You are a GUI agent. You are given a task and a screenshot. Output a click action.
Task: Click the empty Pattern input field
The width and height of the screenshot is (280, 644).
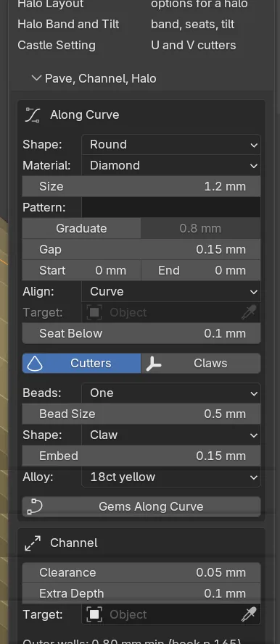[x=171, y=207]
